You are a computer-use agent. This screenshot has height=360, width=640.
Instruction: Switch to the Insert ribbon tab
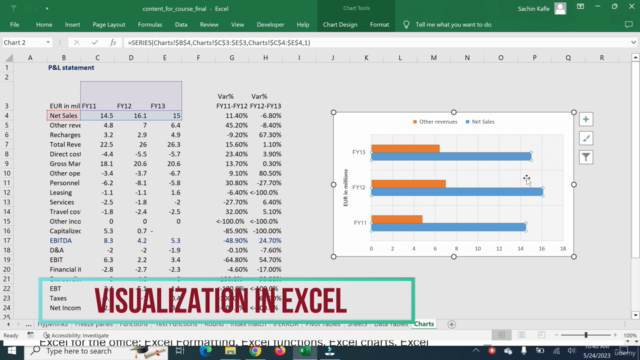coord(72,24)
